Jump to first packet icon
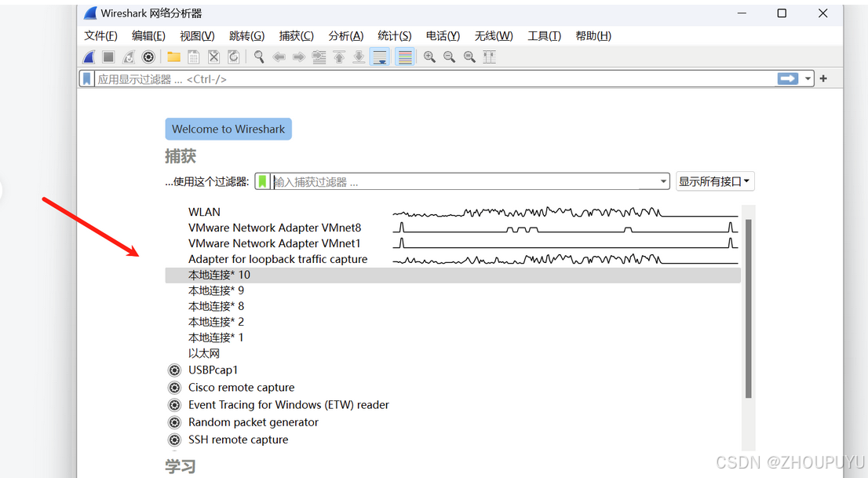 (x=339, y=57)
